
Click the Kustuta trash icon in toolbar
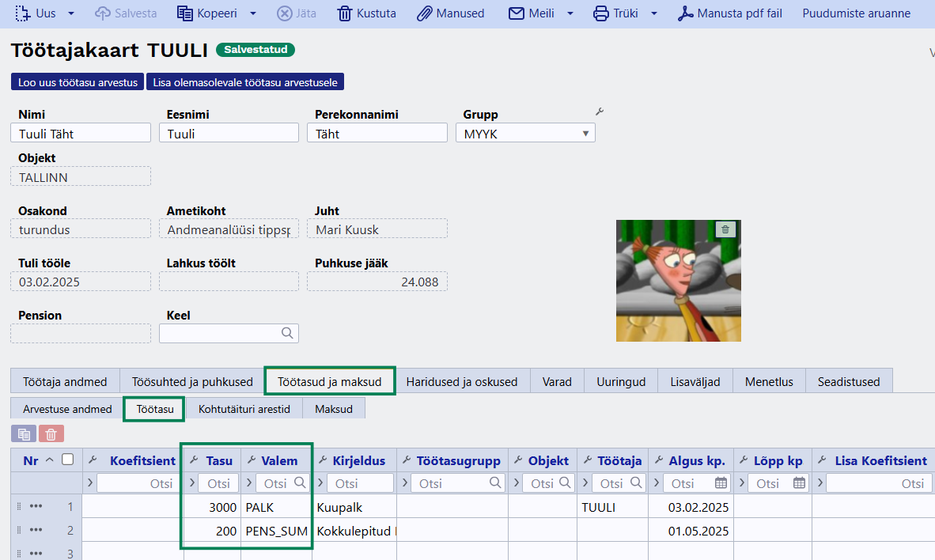pos(345,13)
